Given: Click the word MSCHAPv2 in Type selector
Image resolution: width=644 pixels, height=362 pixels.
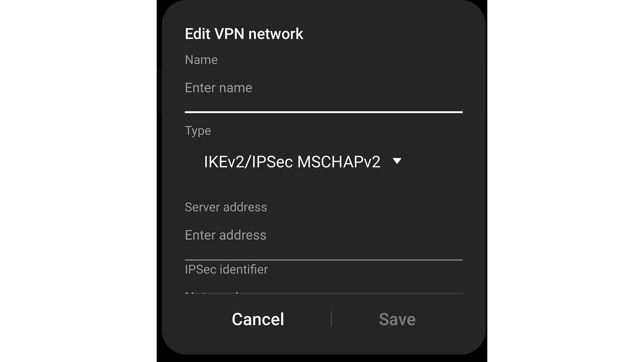Looking at the screenshot, I should [339, 162].
